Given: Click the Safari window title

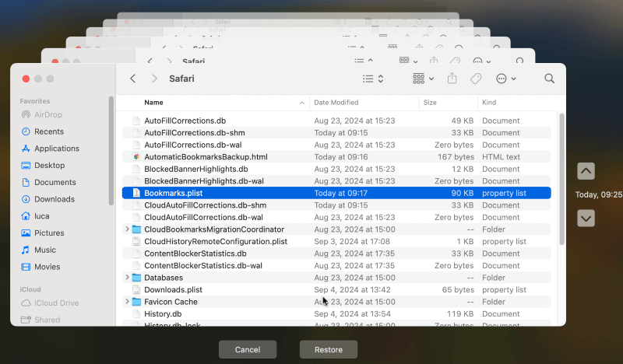Looking at the screenshot, I should pos(181,79).
